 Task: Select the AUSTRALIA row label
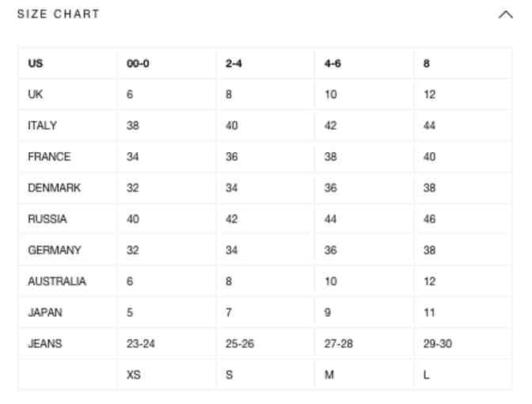click(57, 281)
